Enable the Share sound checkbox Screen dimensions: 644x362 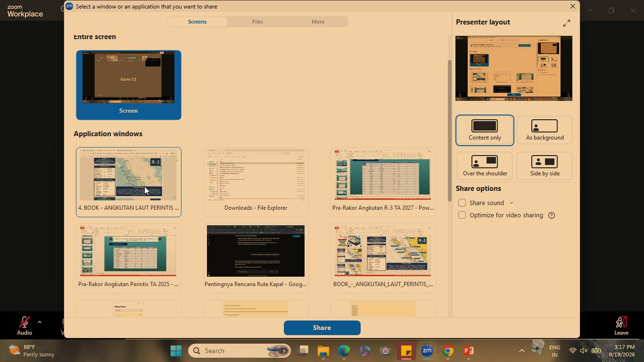point(462,203)
